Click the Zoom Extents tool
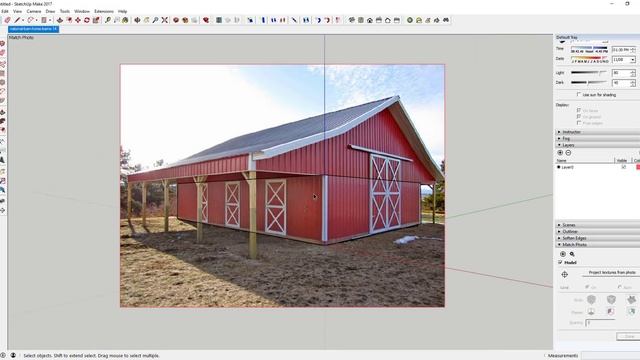The width and height of the screenshot is (640, 360). [164, 20]
